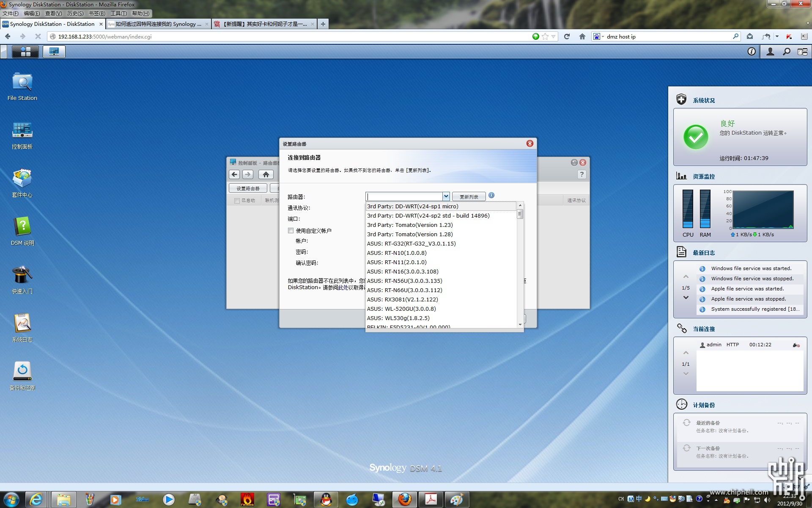Select ASUS: RT-N16(3.0.0.3.108)
Screen dimensions: 812x508
pos(441,272)
